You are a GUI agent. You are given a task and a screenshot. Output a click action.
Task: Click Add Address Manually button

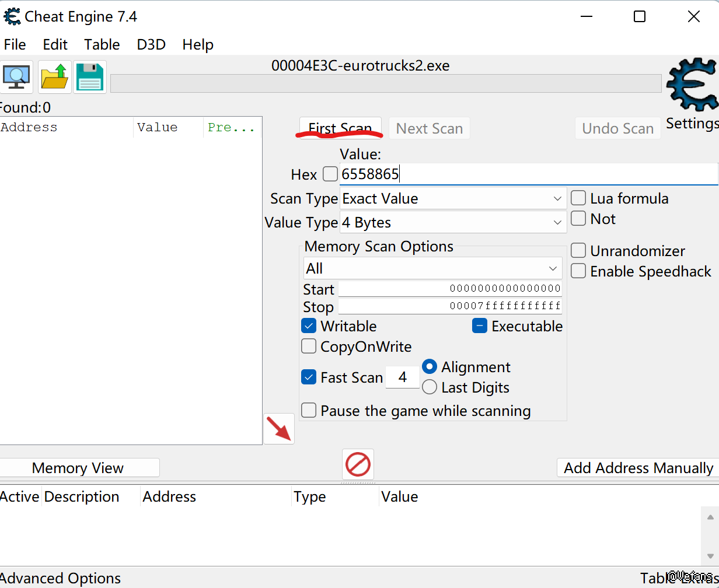[x=638, y=468]
